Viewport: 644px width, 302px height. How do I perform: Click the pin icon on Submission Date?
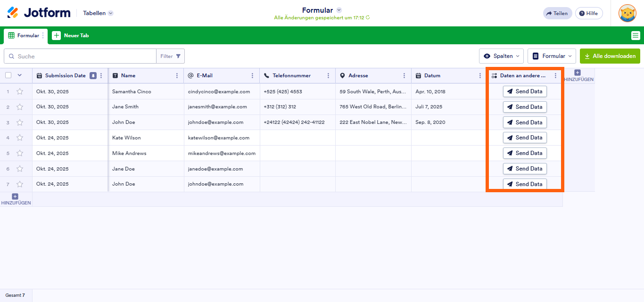point(93,75)
